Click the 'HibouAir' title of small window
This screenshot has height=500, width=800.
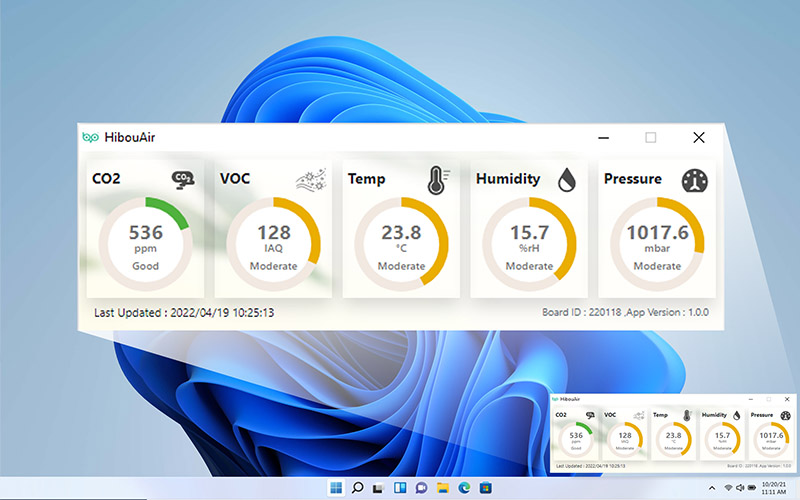(x=570, y=399)
